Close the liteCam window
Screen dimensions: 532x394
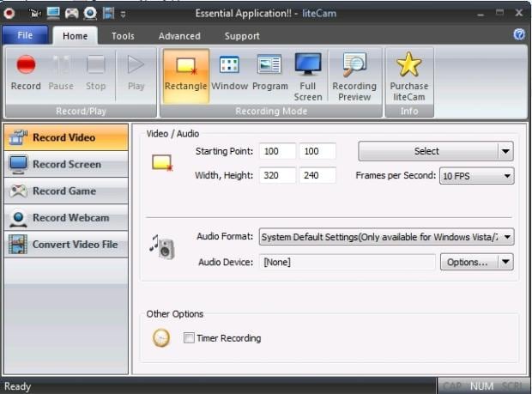pos(519,13)
